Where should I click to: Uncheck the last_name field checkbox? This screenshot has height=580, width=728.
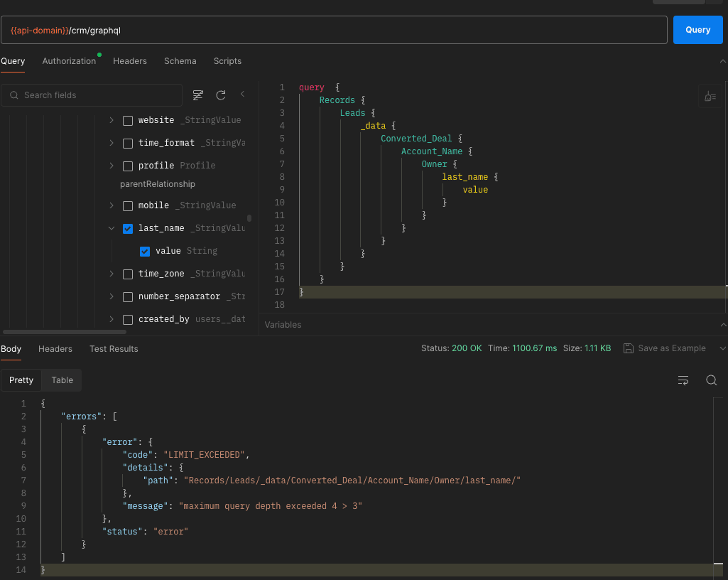pos(128,229)
